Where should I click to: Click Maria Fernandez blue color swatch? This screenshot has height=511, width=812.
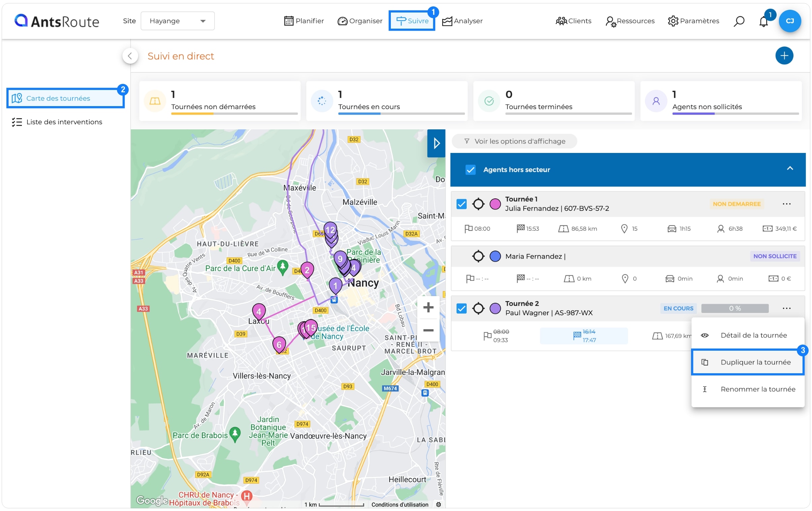point(495,256)
